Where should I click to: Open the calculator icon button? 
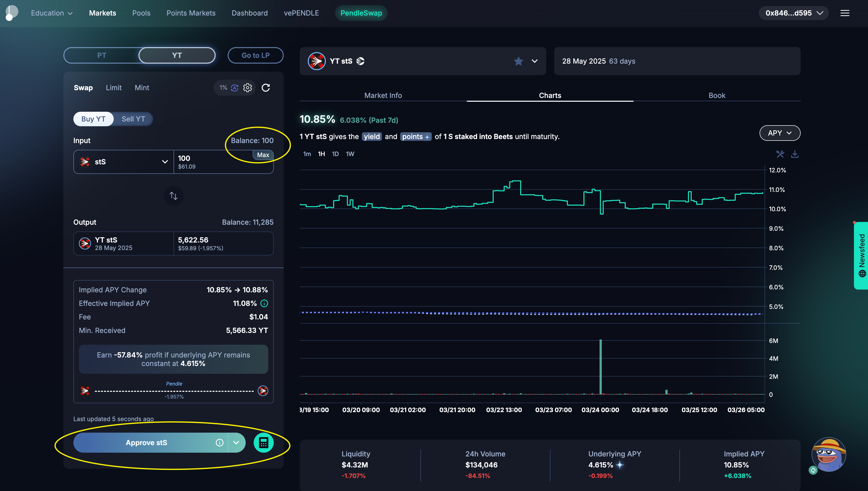[x=264, y=443]
